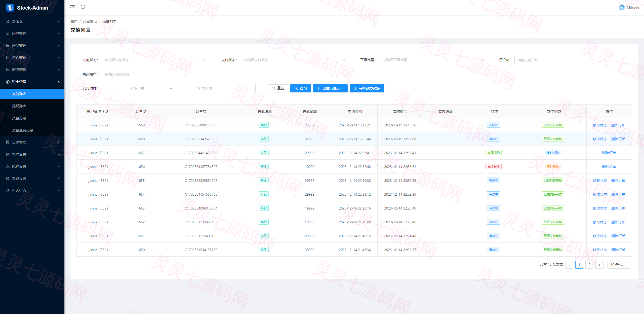Click the 风控设置 warning icon
The height and width of the screenshot is (314, 644).
pyautogui.click(x=8, y=166)
